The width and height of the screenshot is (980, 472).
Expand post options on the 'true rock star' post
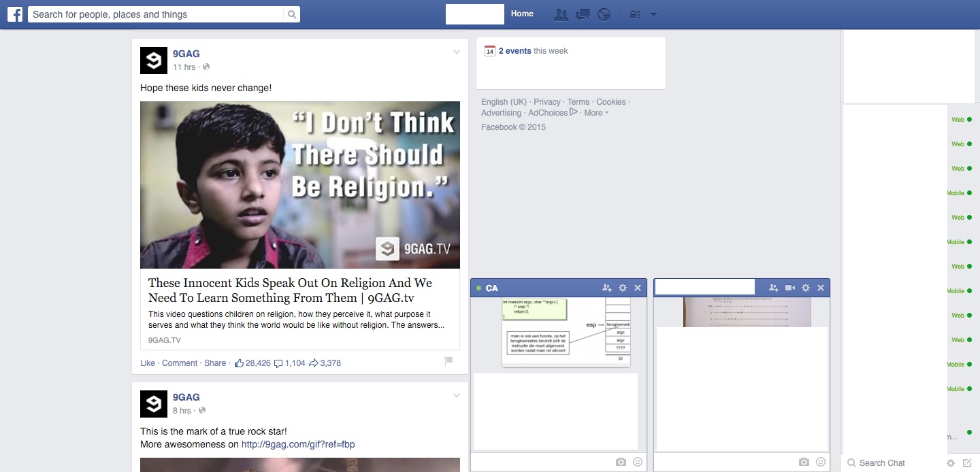pos(457,396)
